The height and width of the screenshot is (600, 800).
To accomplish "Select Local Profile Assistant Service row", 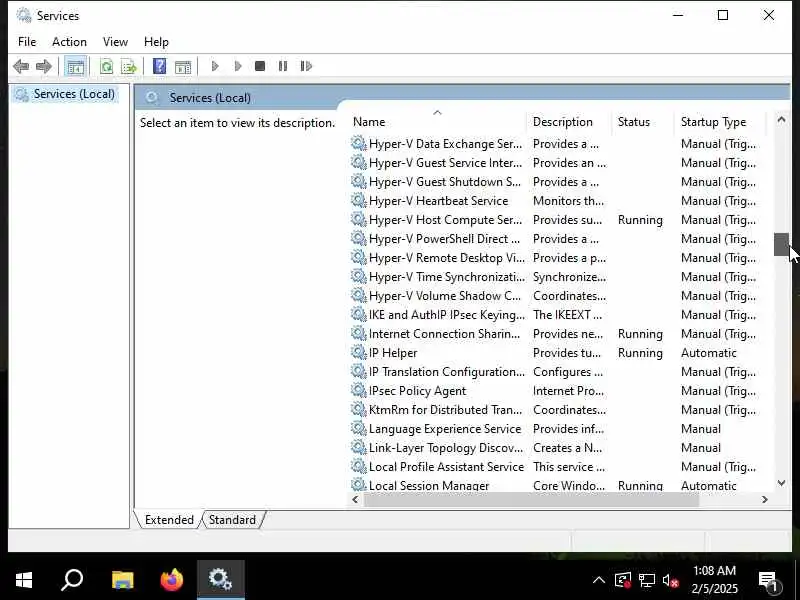I will (558, 467).
